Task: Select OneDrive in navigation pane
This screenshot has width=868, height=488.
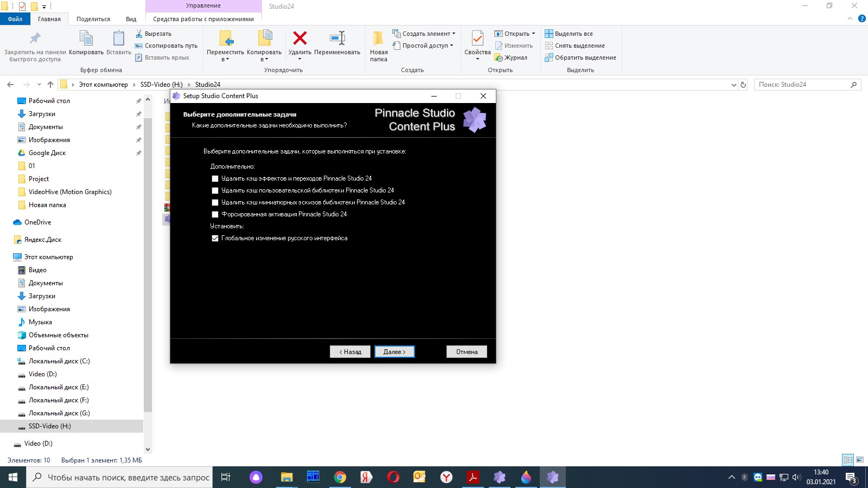Action: (37, 222)
